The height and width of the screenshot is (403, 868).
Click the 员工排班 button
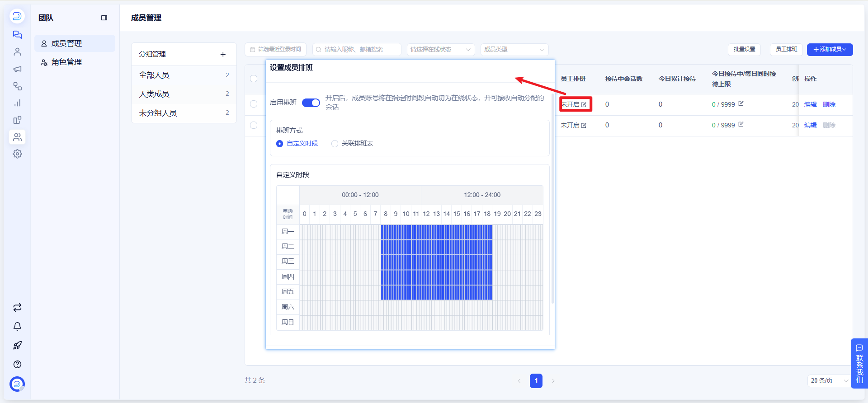click(786, 49)
